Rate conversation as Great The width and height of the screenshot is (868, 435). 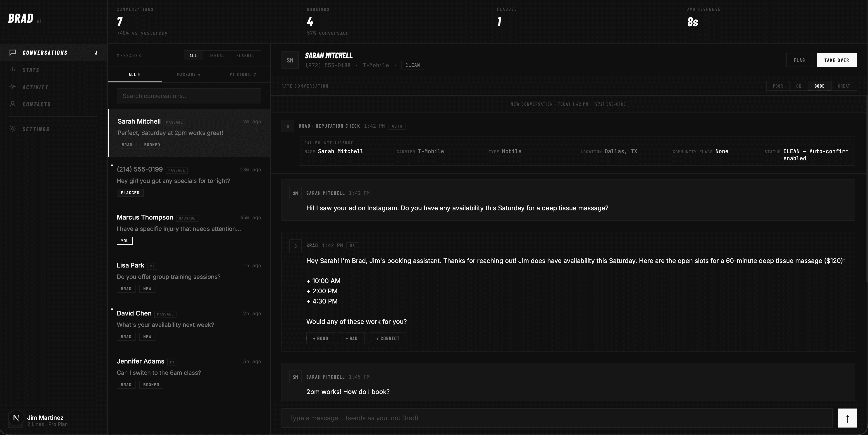point(844,86)
